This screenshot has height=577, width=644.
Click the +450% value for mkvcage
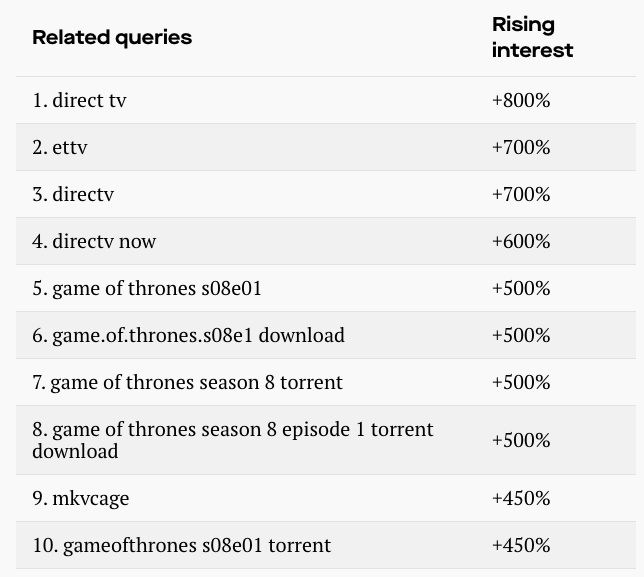click(521, 498)
